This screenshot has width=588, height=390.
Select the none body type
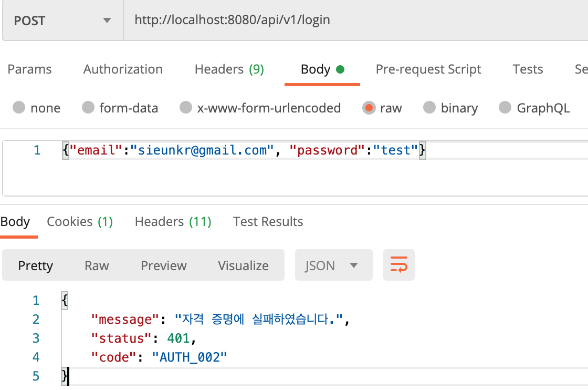tap(19, 108)
